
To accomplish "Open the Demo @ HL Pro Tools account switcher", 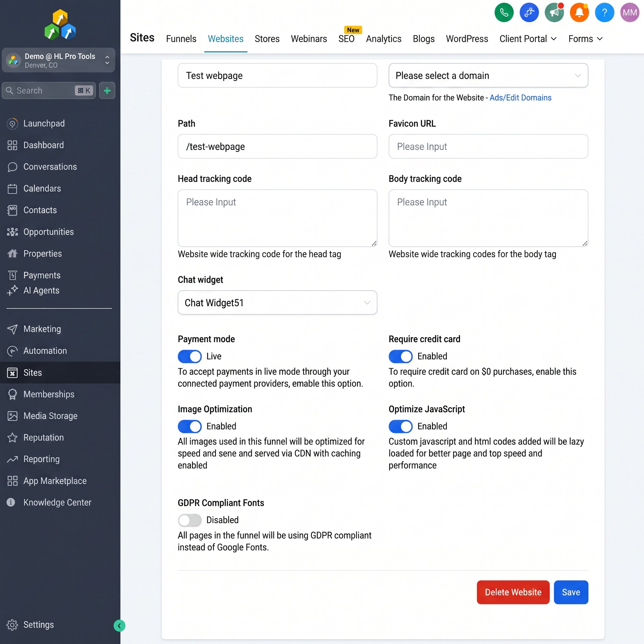I will 59,60.
